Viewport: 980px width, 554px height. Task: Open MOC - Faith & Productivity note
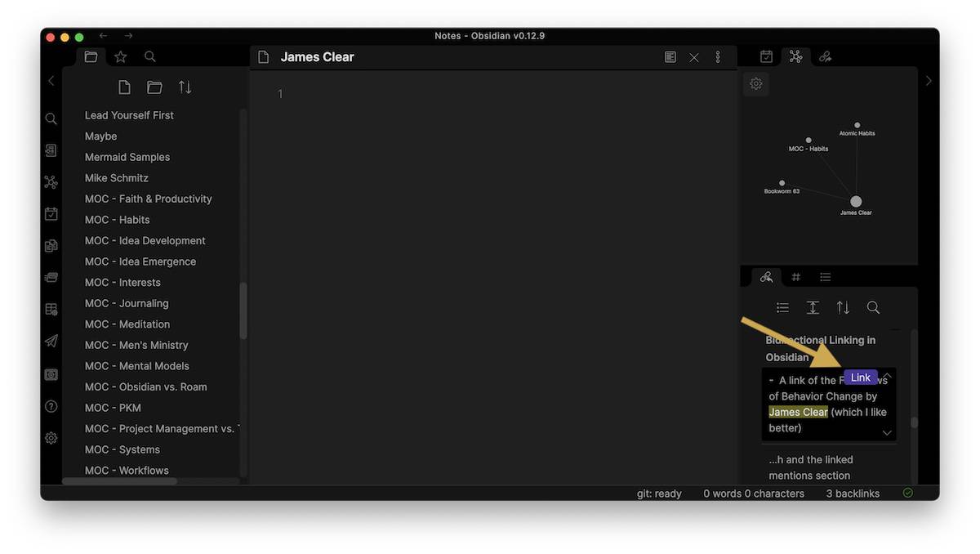point(149,199)
